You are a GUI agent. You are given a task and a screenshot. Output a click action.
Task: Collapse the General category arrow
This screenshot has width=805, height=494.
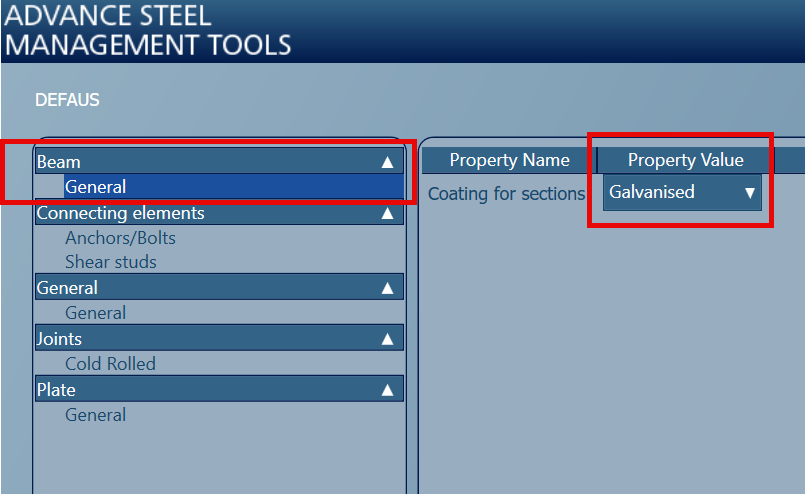click(387, 288)
